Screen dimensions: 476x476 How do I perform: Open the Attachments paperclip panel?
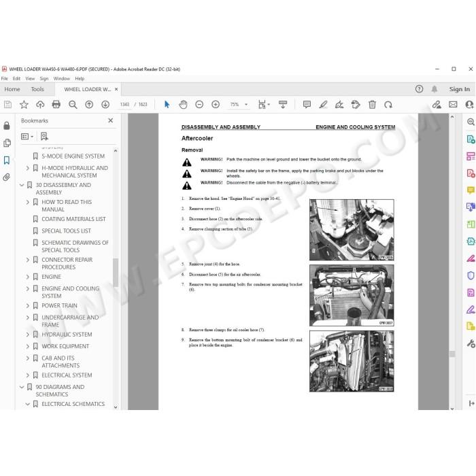(x=7, y=177)
